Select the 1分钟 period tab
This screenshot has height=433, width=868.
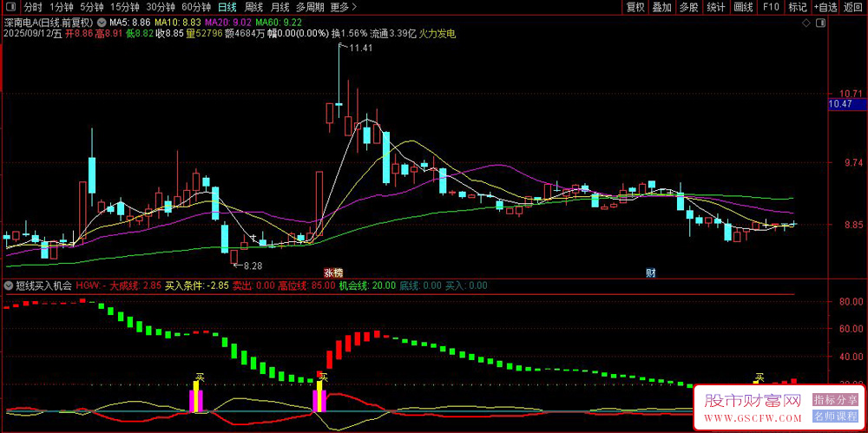pyautogui.click(x=61, y=7)
